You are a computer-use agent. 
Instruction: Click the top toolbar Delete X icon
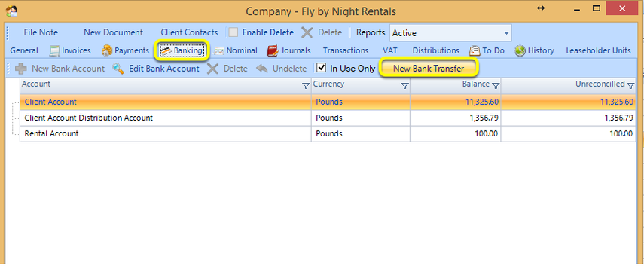coord(307,32)
